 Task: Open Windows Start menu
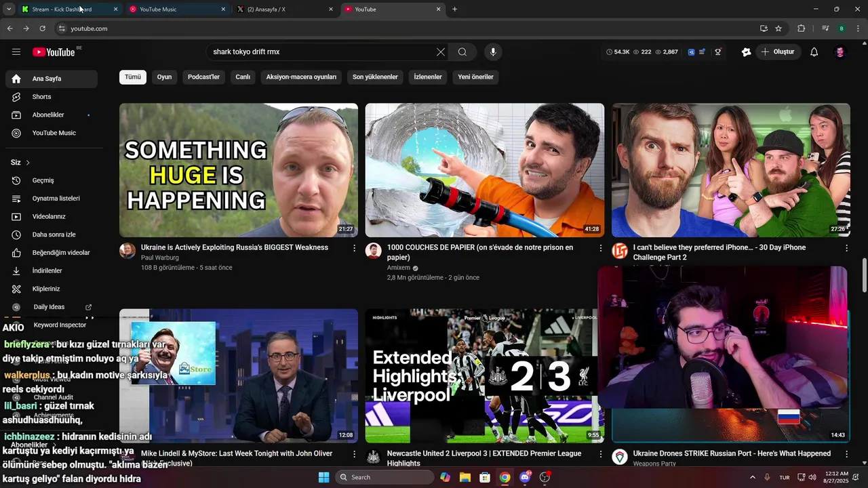(x=323, y=477)
